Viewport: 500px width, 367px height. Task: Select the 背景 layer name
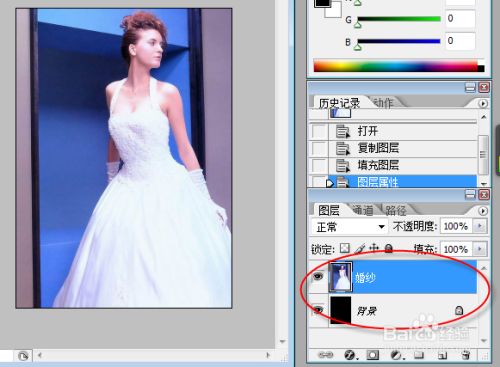[x=367, y=311]
